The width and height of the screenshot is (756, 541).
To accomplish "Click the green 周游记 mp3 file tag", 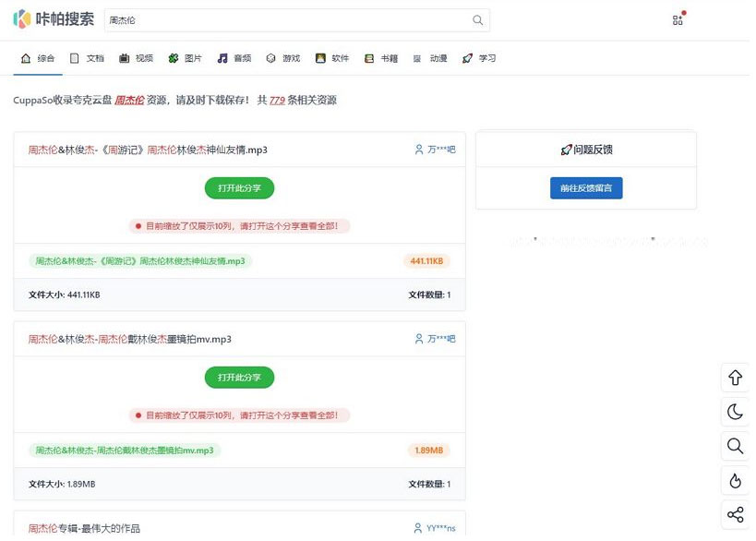I will [x=140, y=261].
